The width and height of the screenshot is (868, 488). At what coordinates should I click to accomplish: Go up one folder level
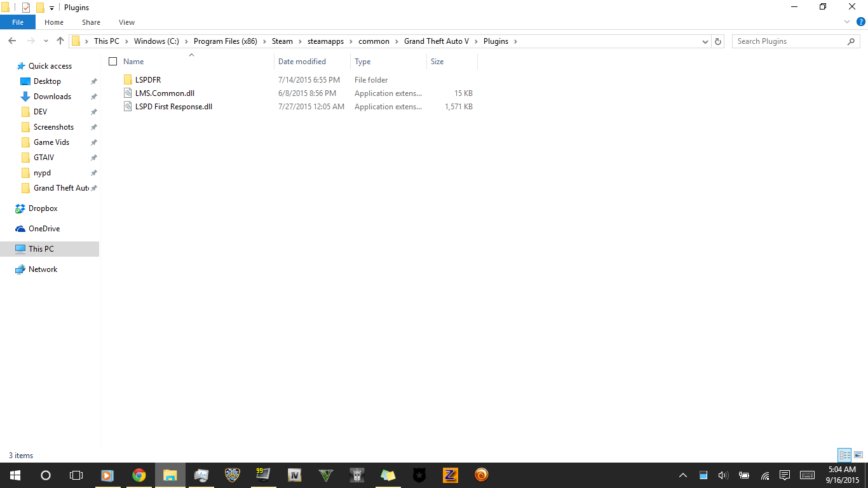click(60, 41)
